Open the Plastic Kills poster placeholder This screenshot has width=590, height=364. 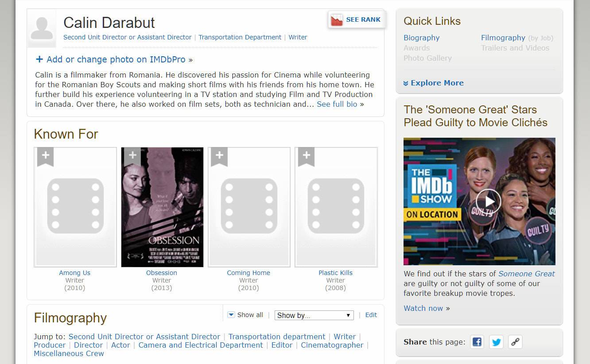(336, 207)
